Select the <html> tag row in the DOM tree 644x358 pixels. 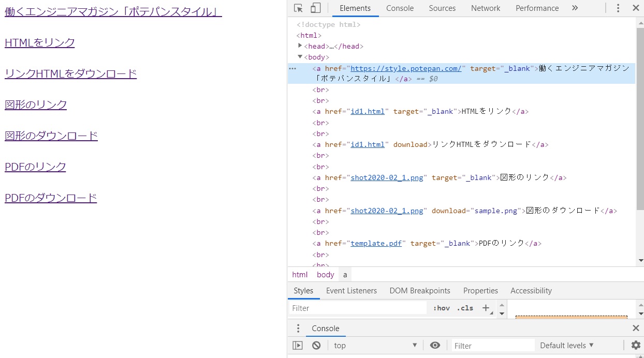[309, 35]
